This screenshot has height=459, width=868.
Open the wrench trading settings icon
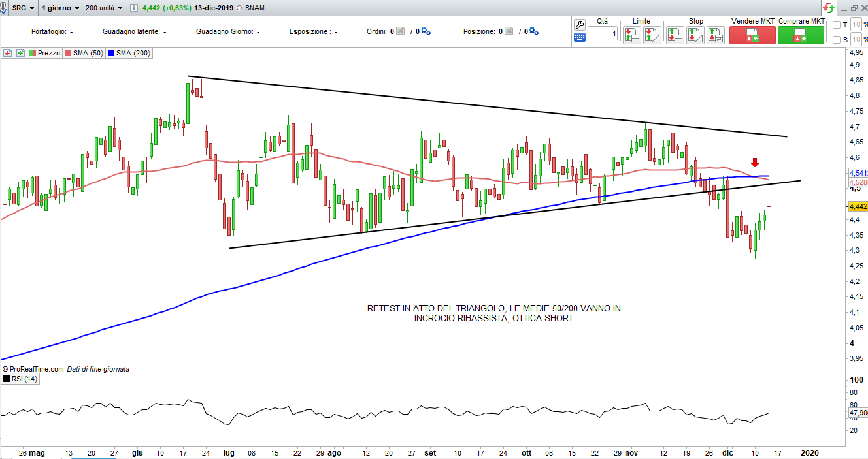pyautogui.click(x=580, y=24)
